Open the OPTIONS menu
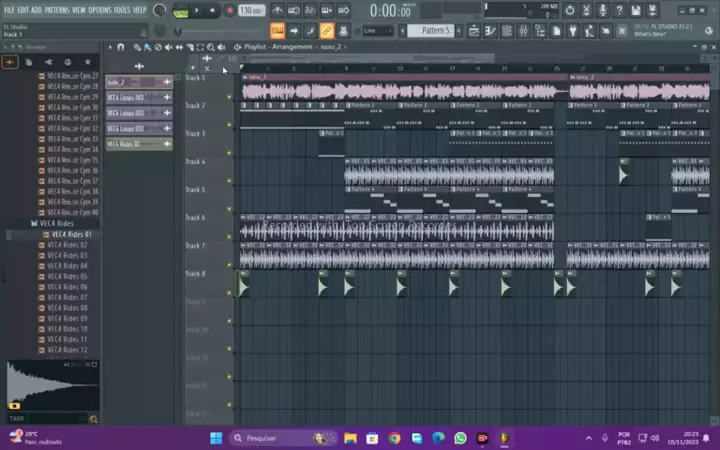 click(100, 9)
